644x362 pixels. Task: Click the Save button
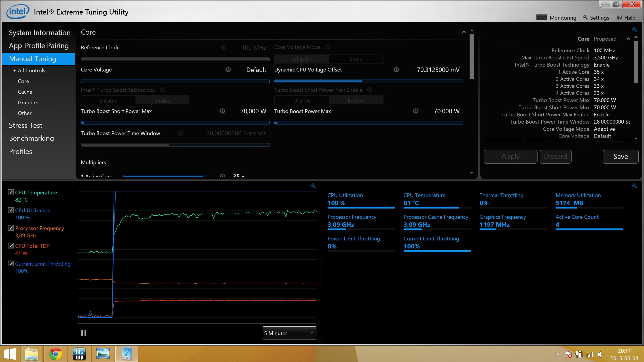pos(621,157)
